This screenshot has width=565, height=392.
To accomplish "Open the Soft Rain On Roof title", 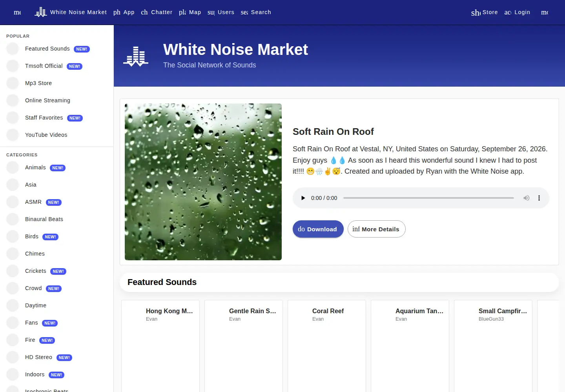I will click(x=333, y=132).
